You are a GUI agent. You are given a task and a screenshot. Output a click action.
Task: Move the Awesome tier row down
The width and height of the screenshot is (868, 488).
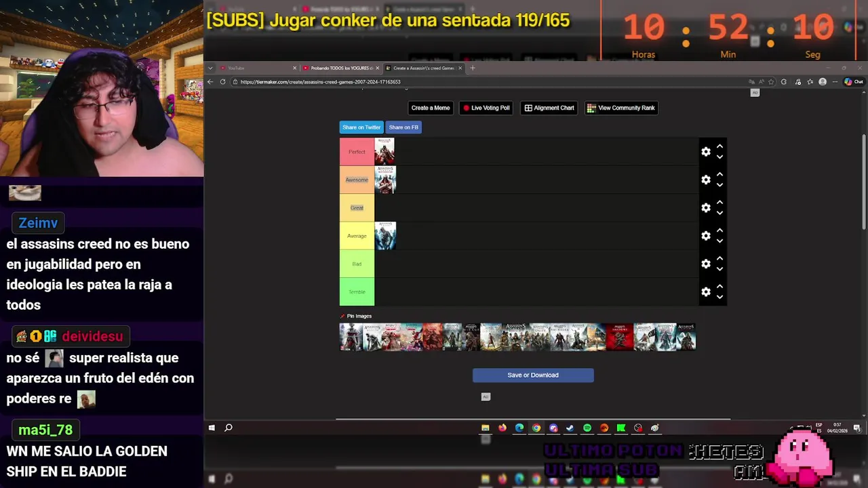coord(720,185)
